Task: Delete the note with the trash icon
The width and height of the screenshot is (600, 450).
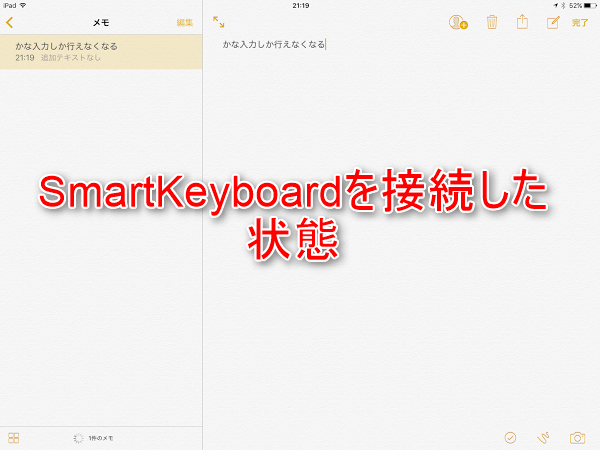Action: pos(492,21)
